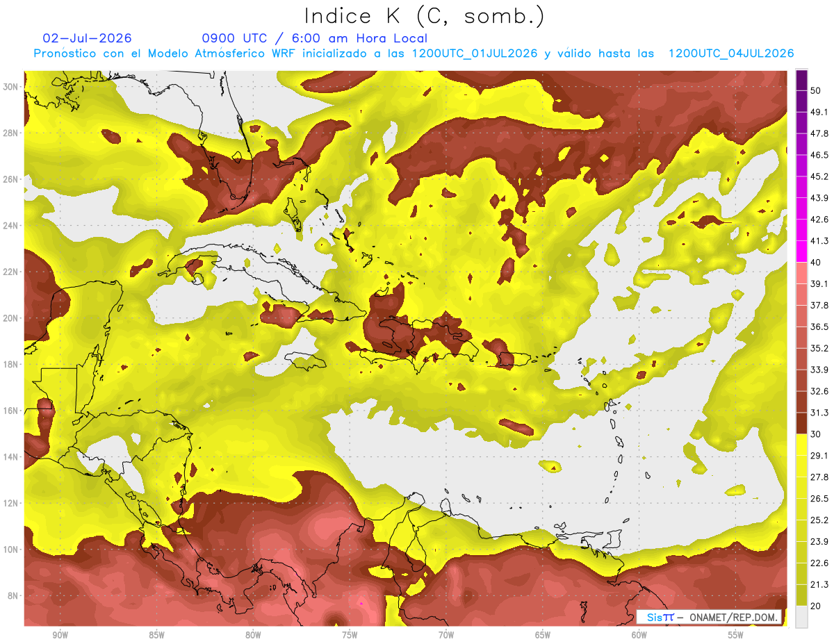Click the '24N' latitude label

coord(10,225)
